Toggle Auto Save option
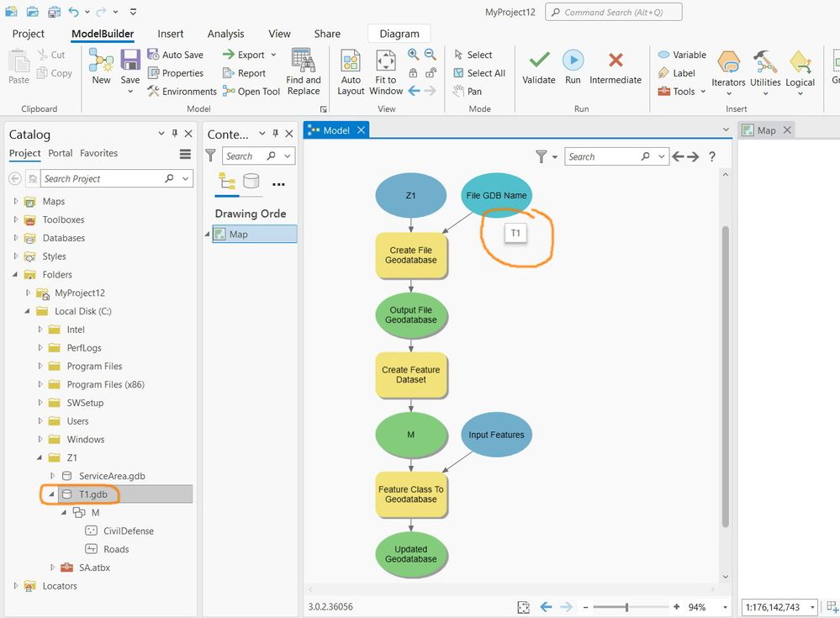This screenshot has width=840, height=618. coord(175,55)
